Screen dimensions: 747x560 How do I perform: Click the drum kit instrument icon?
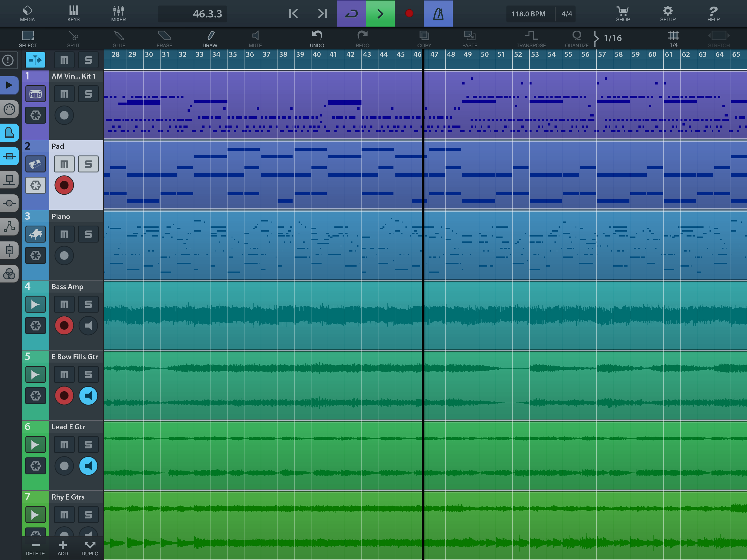pos(36,94)
